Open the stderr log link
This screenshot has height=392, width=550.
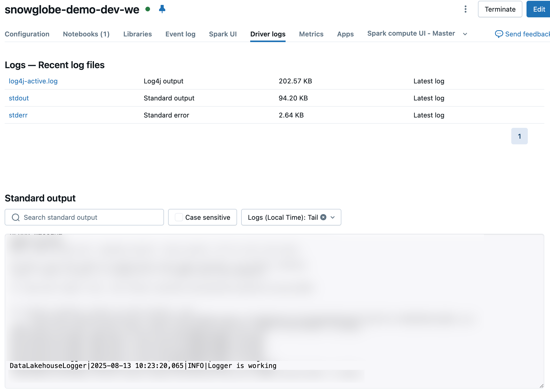[x=18, y=115]
